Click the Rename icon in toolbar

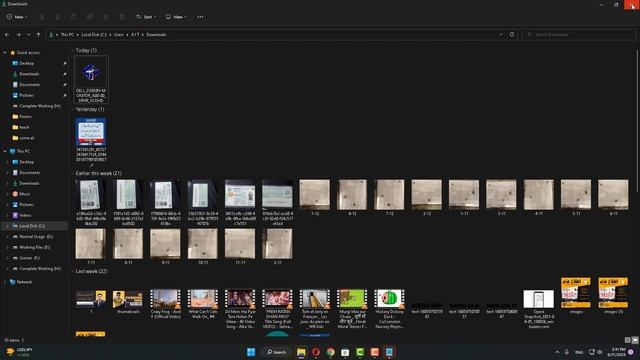pyautogui.click(x=90, y=17)
